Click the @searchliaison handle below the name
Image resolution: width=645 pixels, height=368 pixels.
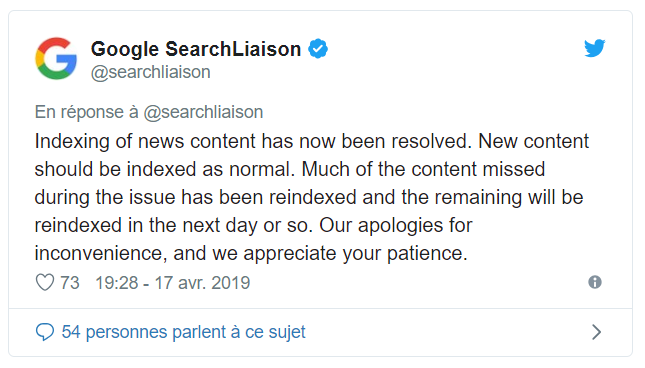[151, 72]
